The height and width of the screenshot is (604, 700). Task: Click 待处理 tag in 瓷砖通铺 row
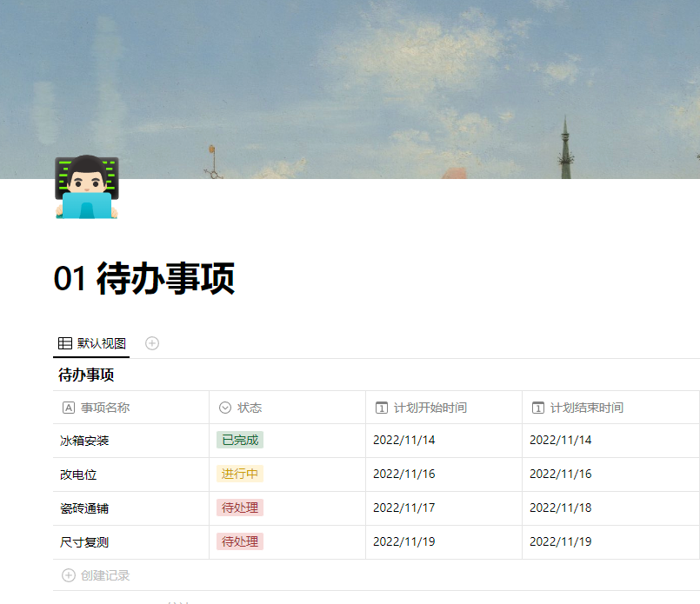click(240, 508)
